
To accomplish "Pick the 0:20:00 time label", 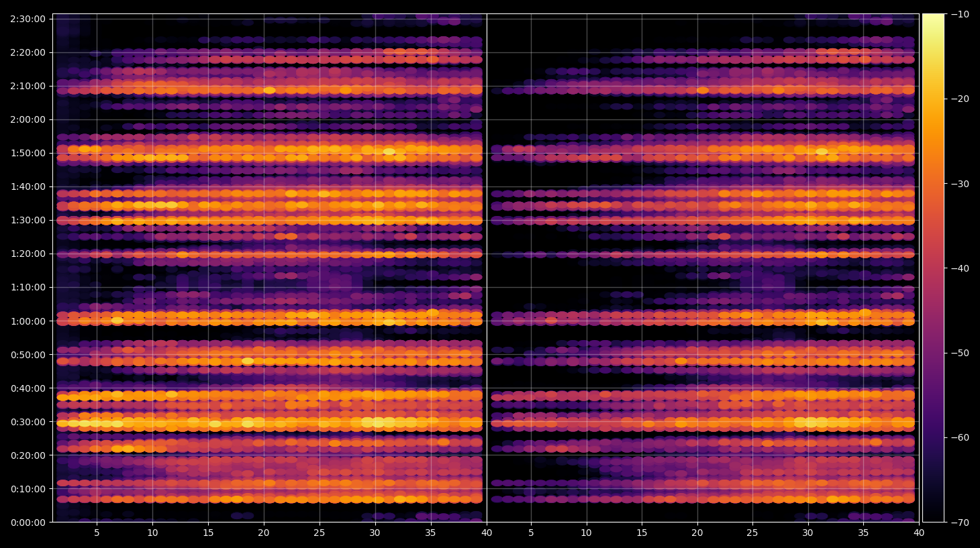I will 28,455.
